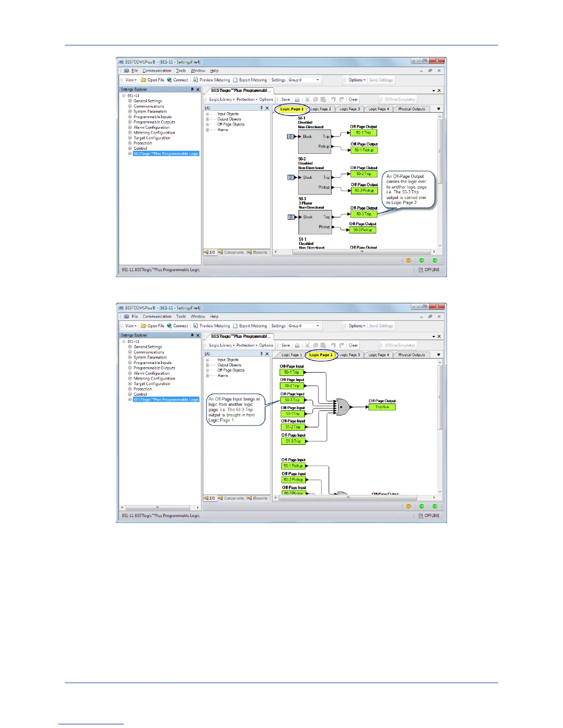Image resolution: width=563 pixels, height=728 pixels.
Task: Close the I/O panel in lower window
Action: coord(267,354)
